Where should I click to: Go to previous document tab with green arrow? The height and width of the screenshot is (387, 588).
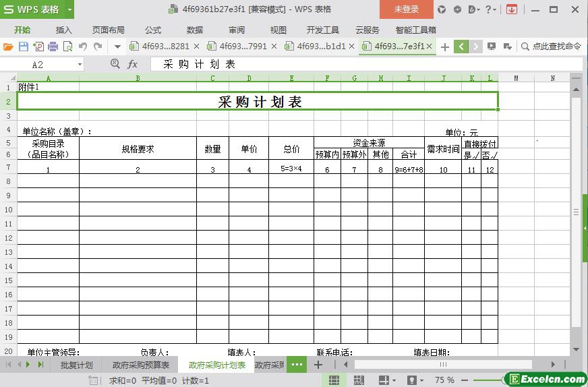coord(461,47)
